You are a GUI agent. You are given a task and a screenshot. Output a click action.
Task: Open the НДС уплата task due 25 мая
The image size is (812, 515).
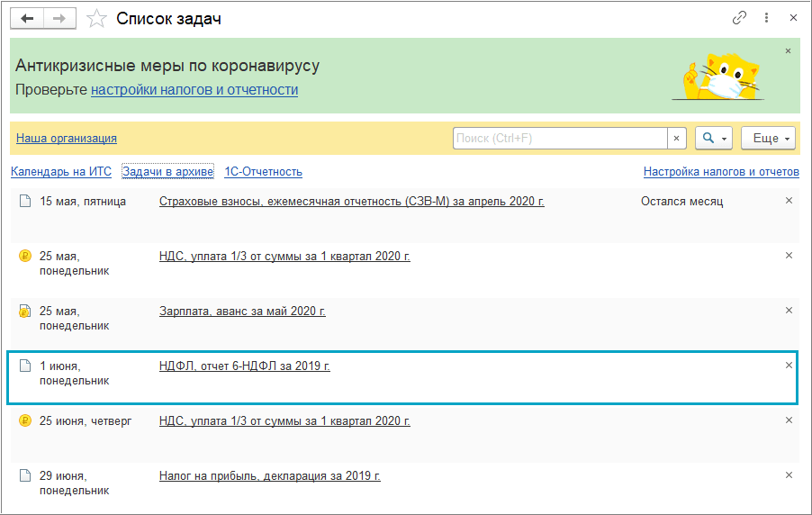coord(284,257)
